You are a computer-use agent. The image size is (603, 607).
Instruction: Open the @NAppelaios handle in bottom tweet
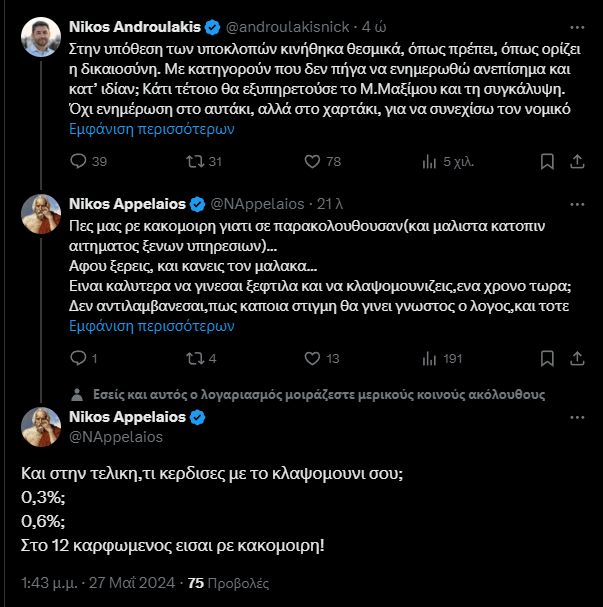[x=114, y=437]
